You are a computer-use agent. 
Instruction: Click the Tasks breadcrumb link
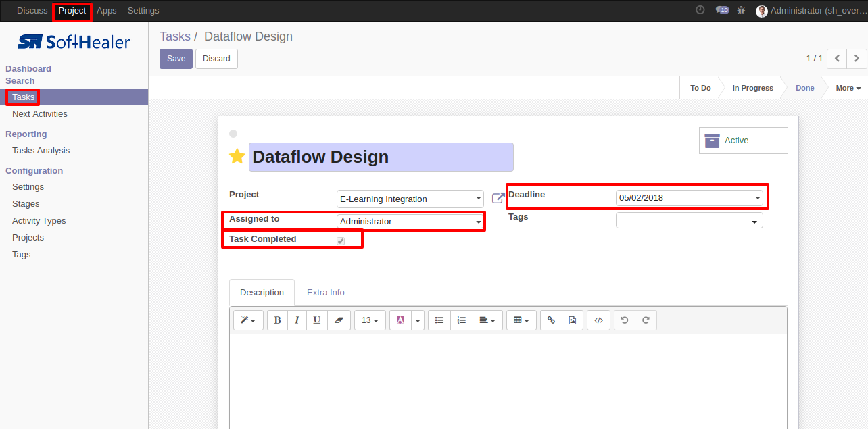coord(175,36)
